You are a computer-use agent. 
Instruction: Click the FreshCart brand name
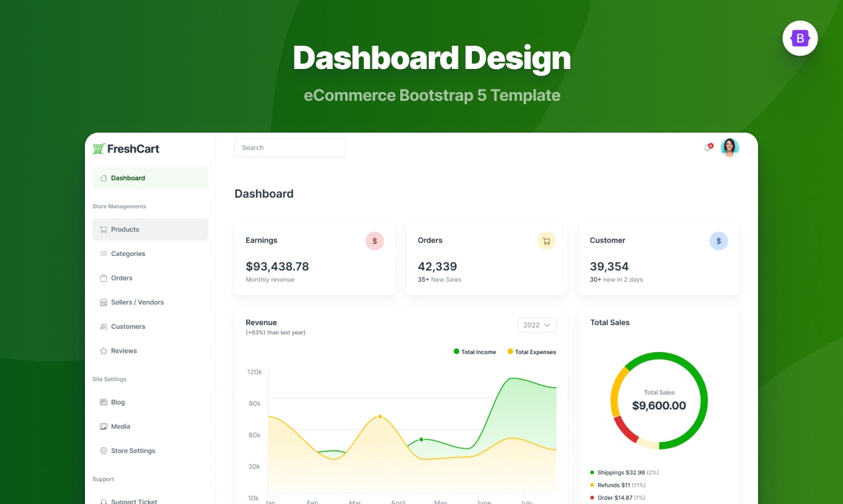coord(133,149)
